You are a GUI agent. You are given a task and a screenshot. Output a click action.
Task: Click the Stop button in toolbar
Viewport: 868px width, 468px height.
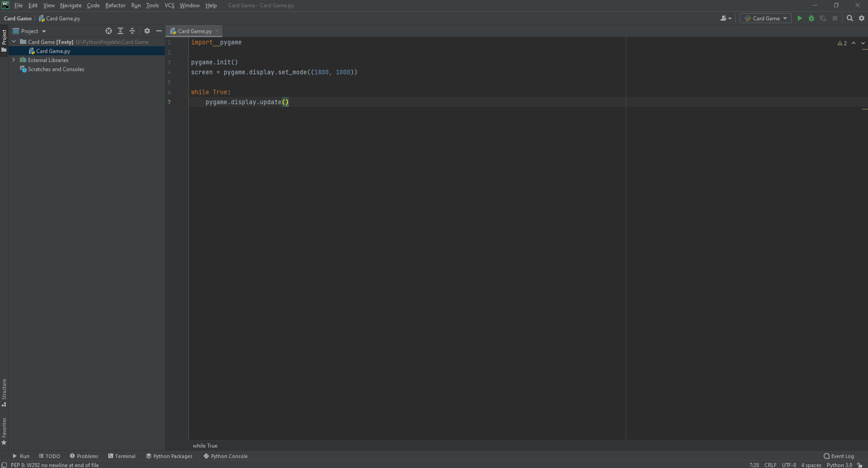click(x=835, y=18)
